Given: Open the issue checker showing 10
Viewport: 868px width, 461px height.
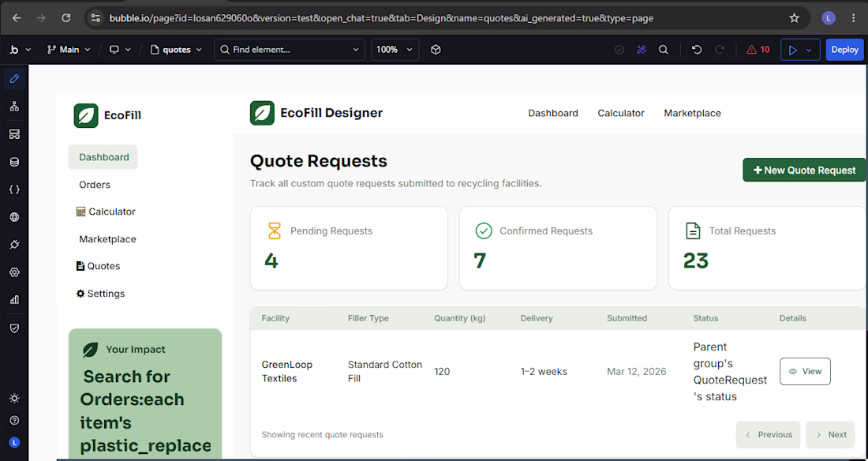Looking at the screenshot, I should coord(758,50).
